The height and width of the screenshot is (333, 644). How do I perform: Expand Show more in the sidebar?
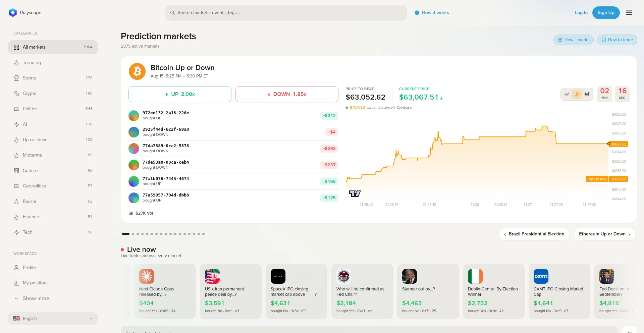(x=53, y=298)
